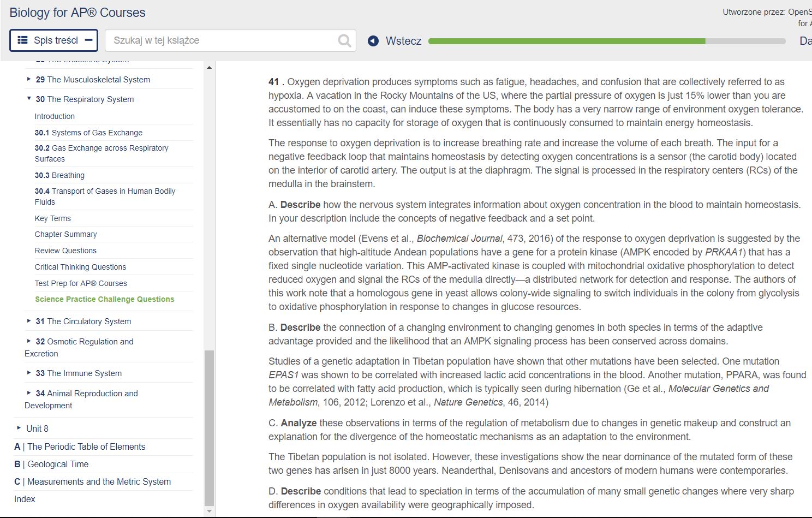Click the search magnifier icon

[344, 40]
